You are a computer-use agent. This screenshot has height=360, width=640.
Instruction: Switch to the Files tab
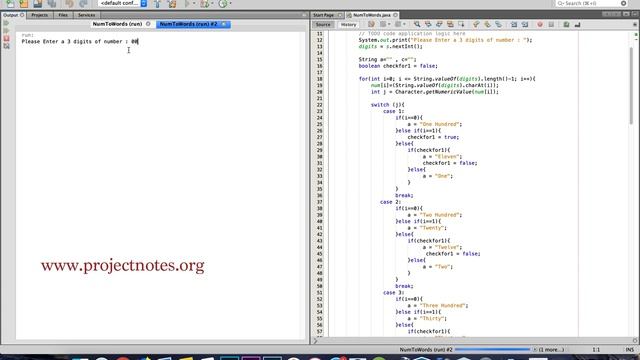pyautogui.click(x=63, y=15)
